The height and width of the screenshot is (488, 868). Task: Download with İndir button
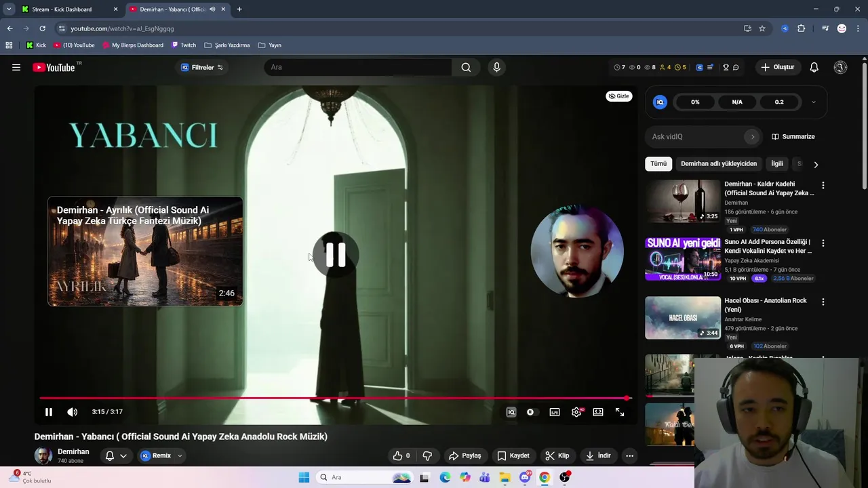tap(599, 455)
